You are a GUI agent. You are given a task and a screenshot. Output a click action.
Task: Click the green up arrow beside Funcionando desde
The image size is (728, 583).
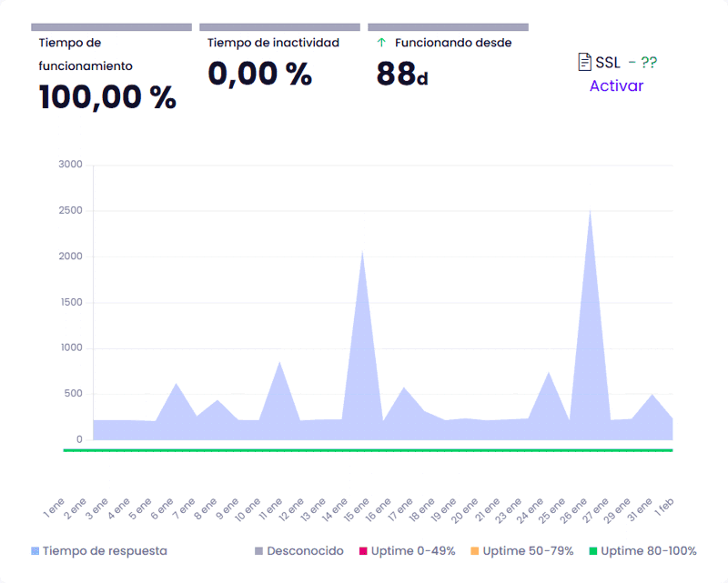click(x=381, y=43)
